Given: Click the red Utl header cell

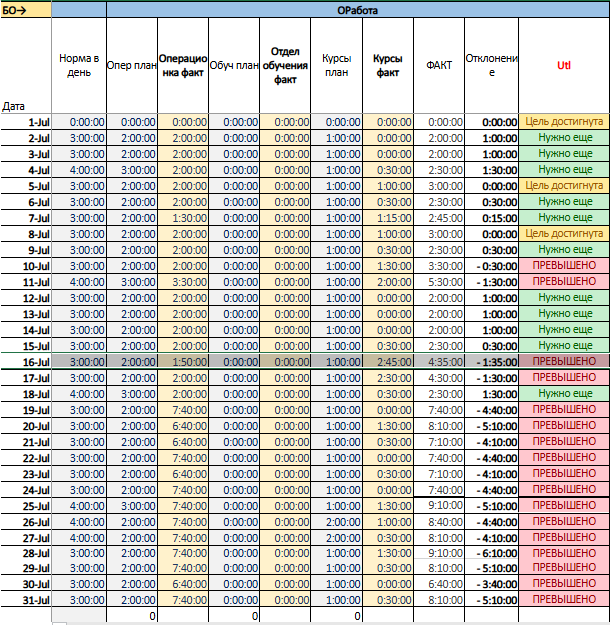Looking at the screenshot, I should coord(564,66).
